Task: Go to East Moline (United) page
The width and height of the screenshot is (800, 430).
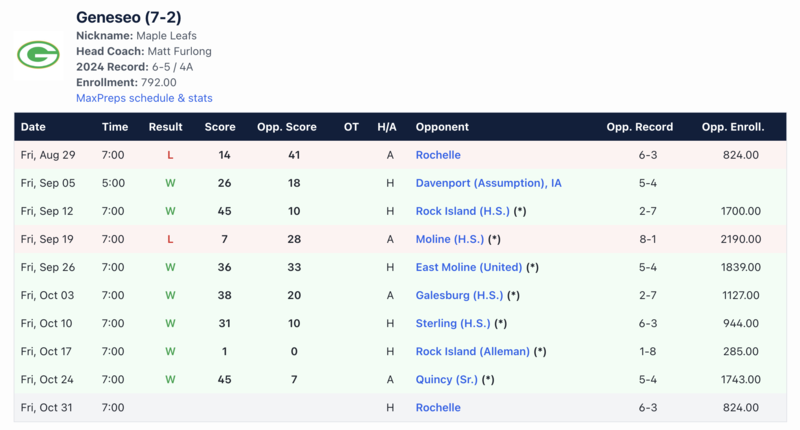Action: pyautogui.click(x=469, y=267)
